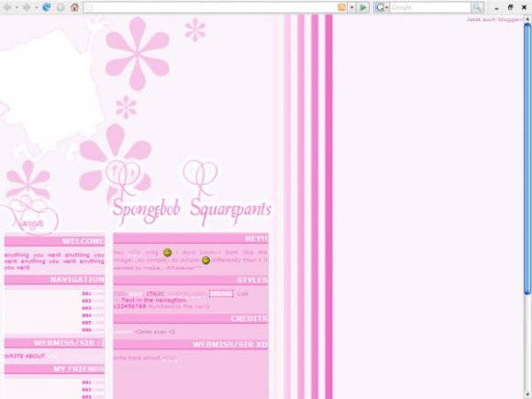Click the 'MY FRIENDS' sidebar heading
The height and width of the screenshot is (399, 532).
click(79, 369)
